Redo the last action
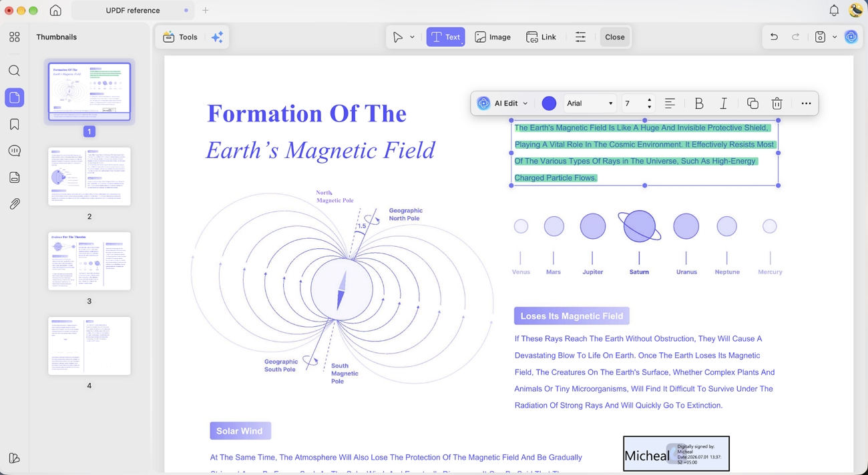Image resolution: width=868 pixels, height=475 pixels. pos(796,37)
